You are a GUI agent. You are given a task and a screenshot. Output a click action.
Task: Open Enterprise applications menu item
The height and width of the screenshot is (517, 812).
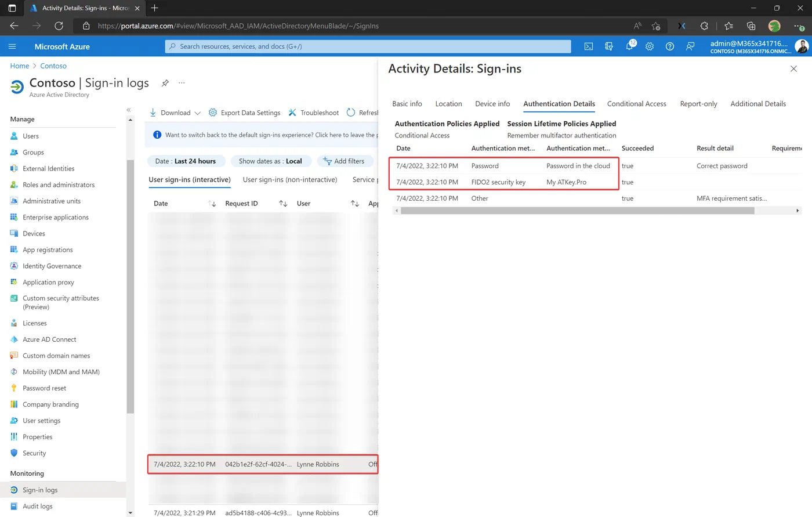[x=56, y=218]
